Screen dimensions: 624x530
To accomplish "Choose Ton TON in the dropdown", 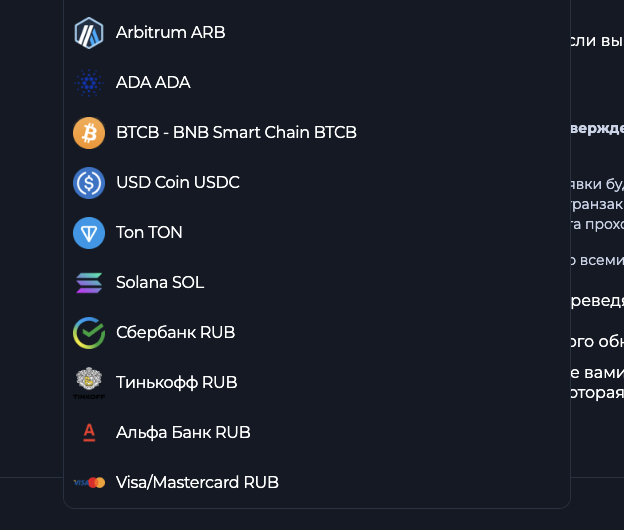I will [149, 233].
